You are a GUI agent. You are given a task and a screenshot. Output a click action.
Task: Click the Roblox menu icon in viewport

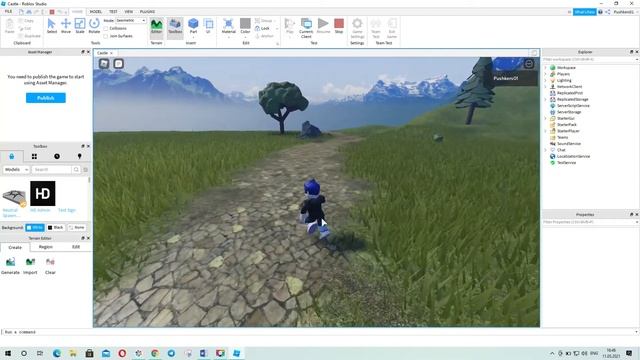[104, 64]
